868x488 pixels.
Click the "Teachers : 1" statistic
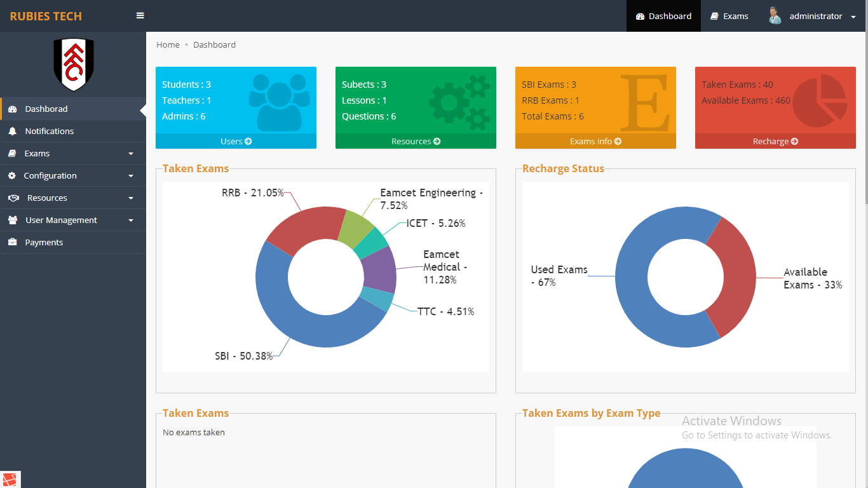[186, 100]
